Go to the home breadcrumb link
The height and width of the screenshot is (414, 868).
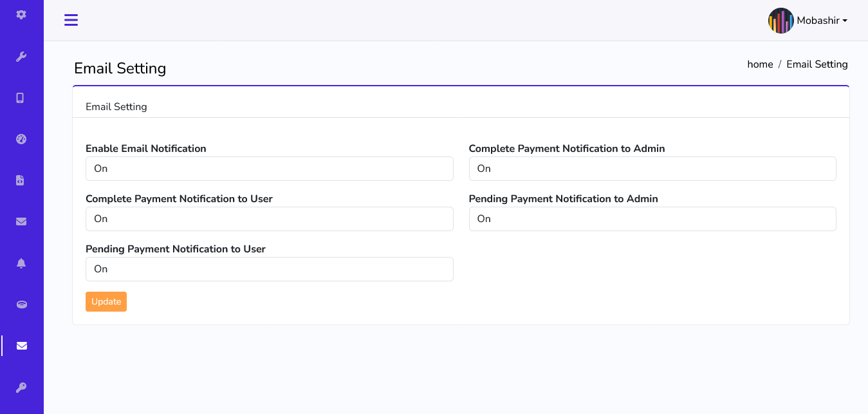[760, 64]
